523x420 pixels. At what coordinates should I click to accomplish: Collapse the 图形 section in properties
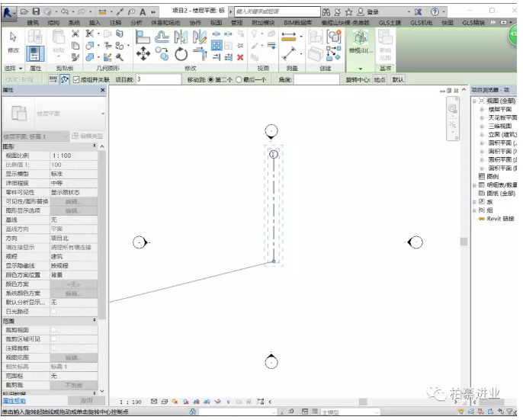click(x=95, y=146)
